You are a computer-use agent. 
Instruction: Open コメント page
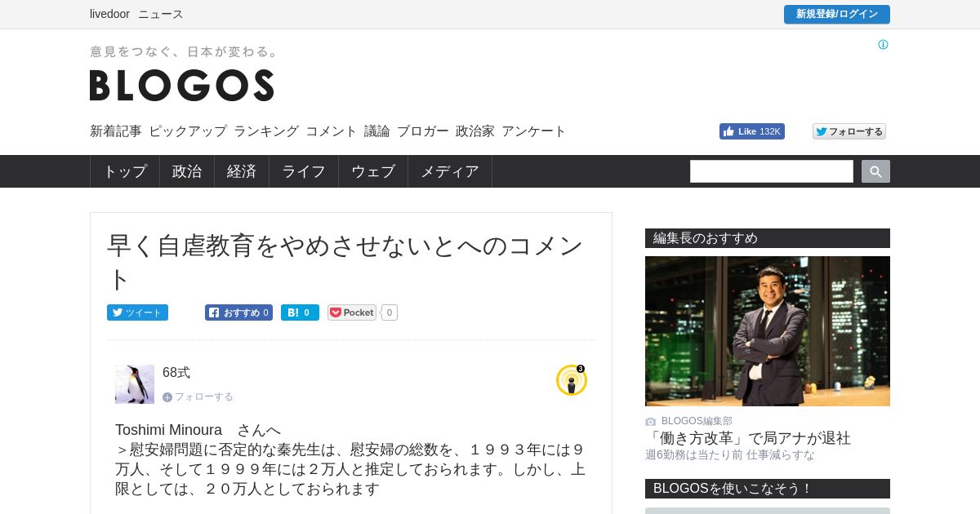332,131
